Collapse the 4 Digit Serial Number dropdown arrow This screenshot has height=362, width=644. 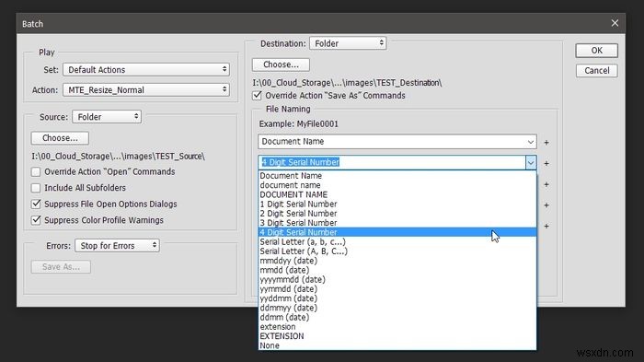[x=531, y=162]
